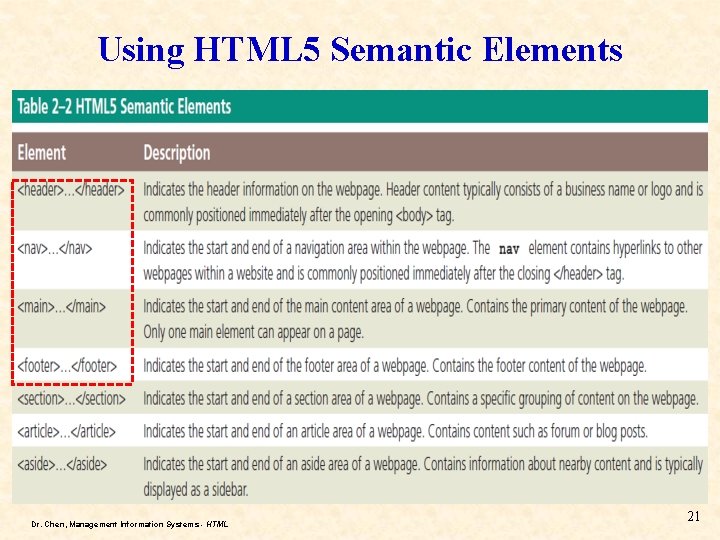This screenshot has width=720, height=540.
Task: Click the description mentioning "forum or blog posts"
Action: click(x=395, y=431)
